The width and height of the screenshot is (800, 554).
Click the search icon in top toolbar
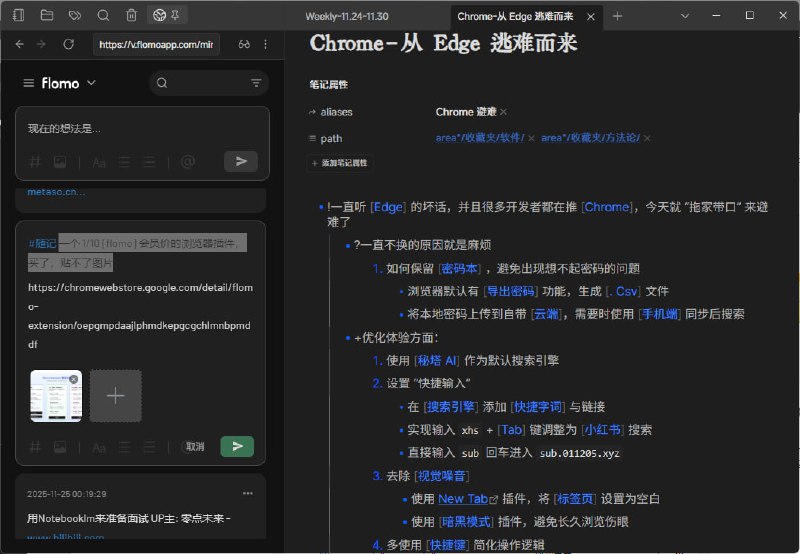click(104, 16)
